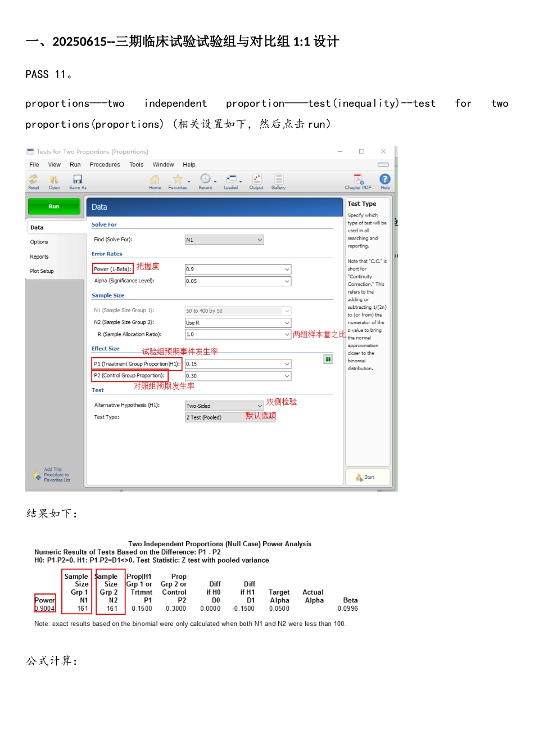Click the Reset toolbar icon
534x756 pixels.
pos(34,182)
